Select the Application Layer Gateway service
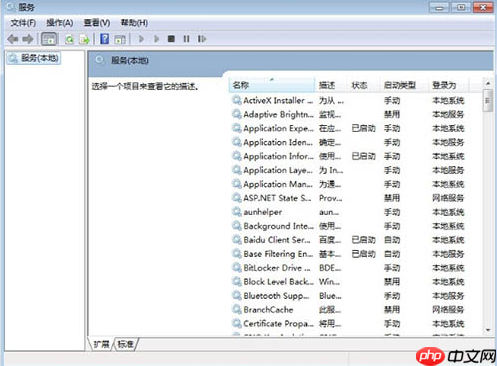 348,170
